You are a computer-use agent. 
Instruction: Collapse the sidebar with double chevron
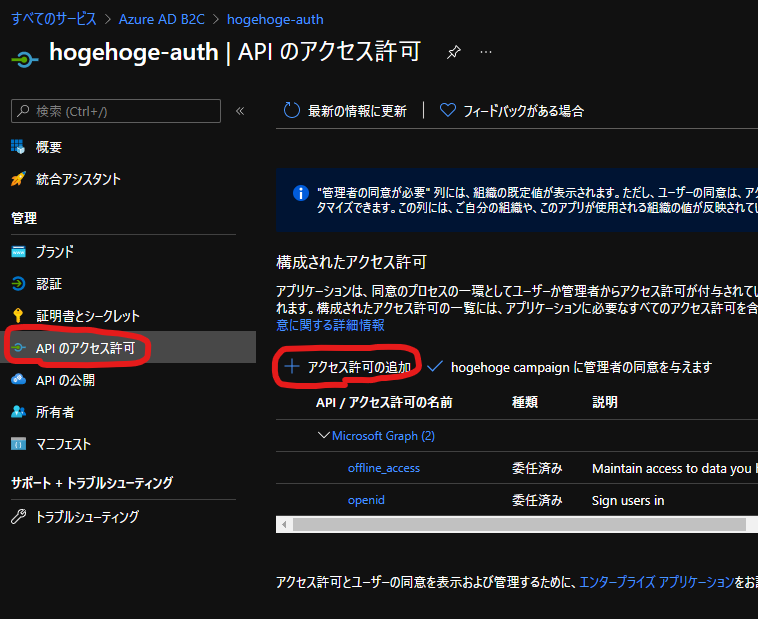[240, 111]
